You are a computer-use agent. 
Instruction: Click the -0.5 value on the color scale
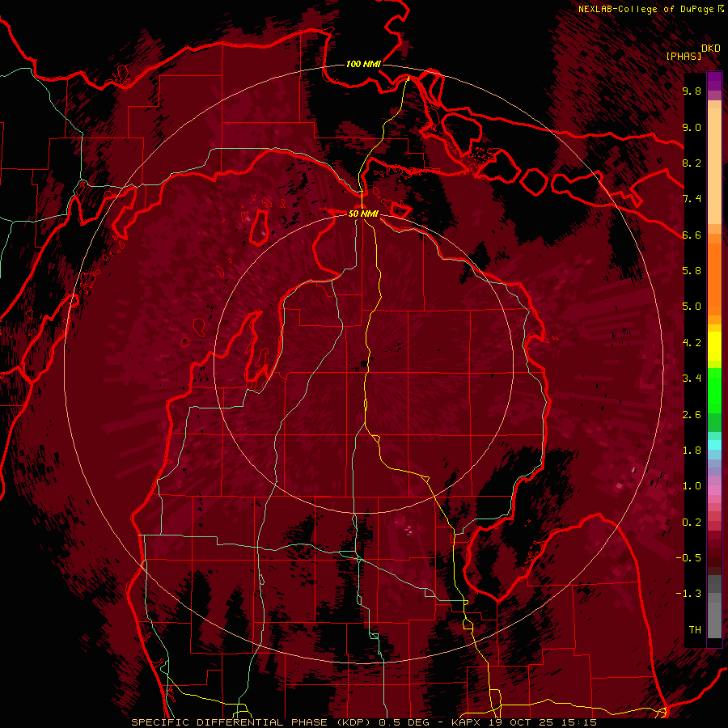[x=688, y=558]
